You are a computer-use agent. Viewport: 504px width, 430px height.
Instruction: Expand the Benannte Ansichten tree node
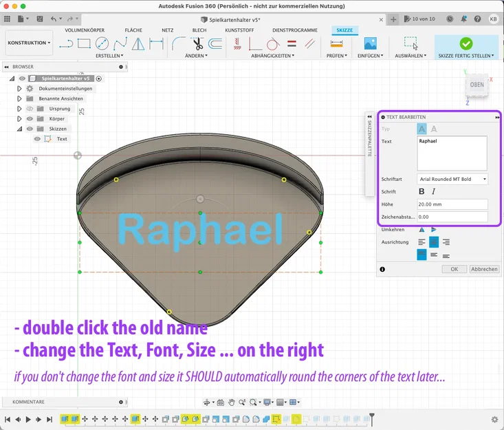coord(19,98)
